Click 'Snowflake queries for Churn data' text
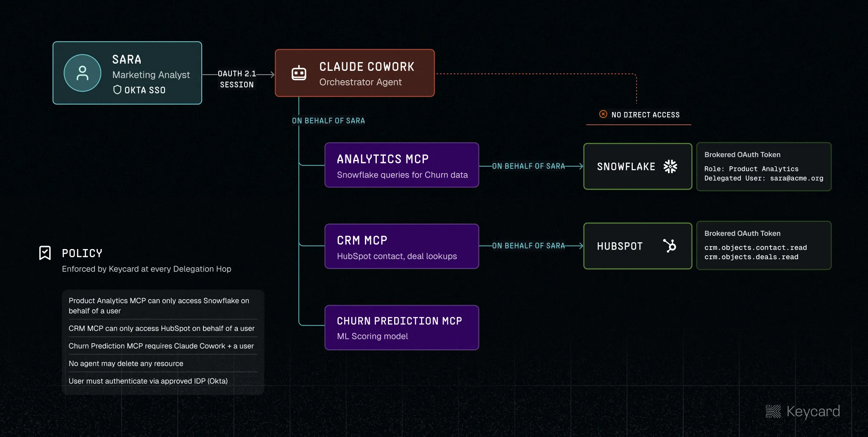 402,175
